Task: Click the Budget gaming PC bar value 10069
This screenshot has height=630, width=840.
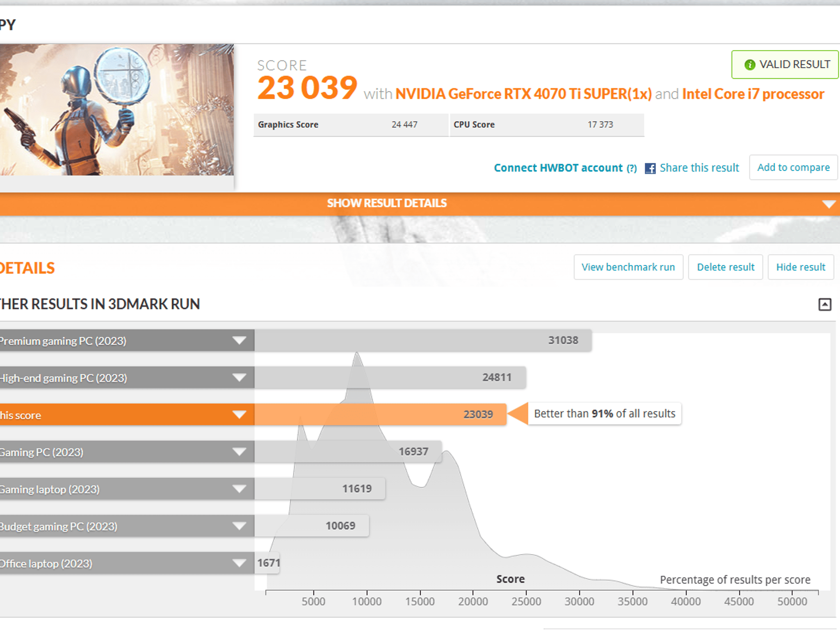Action: point(340,526)
